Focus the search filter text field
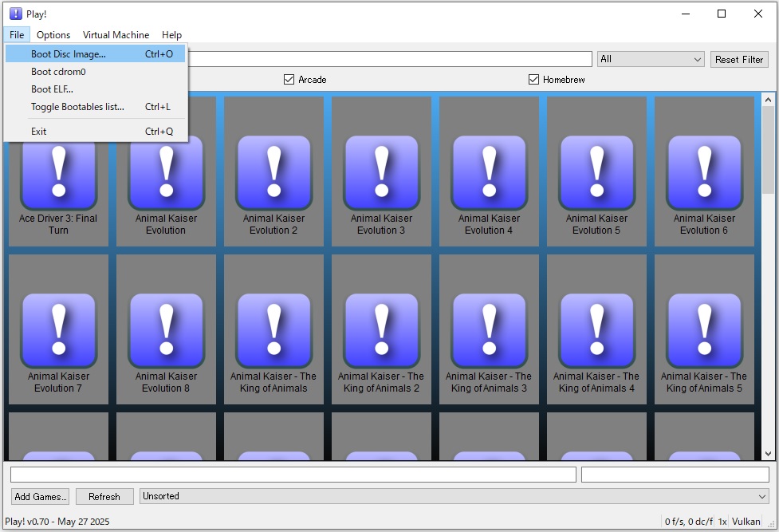Screen dimensions: 779x532 390,59
